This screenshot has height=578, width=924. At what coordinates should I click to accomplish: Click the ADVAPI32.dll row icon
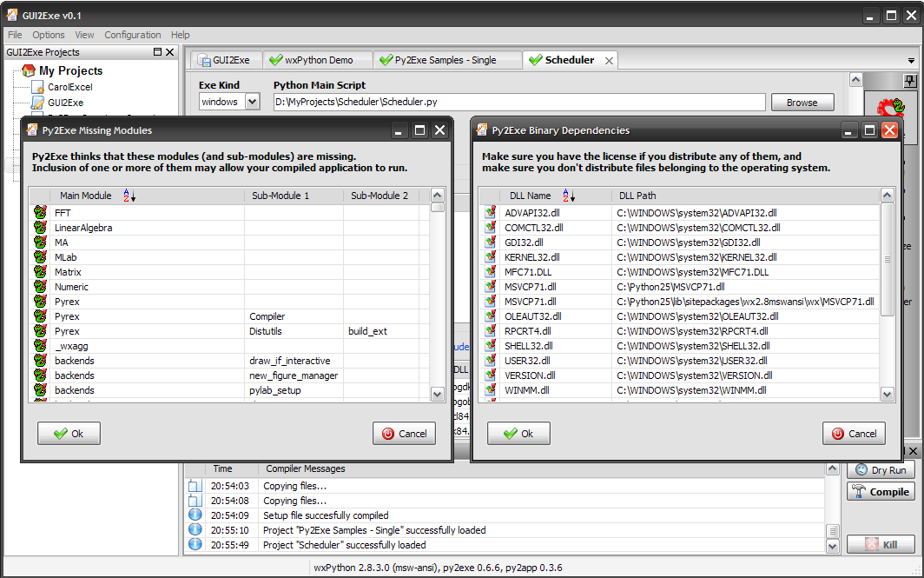pos(490,212)
